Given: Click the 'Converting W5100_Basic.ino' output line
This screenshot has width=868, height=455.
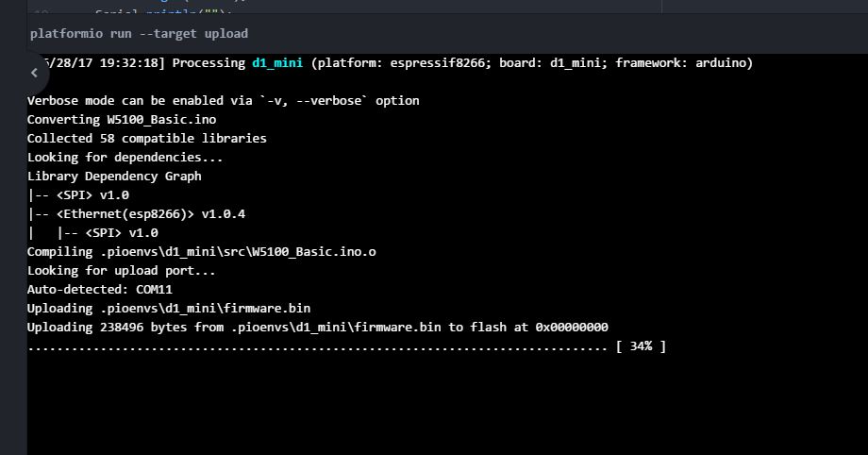Looking at the screenshot, I should pyautogui.click(x=122, y=120).
